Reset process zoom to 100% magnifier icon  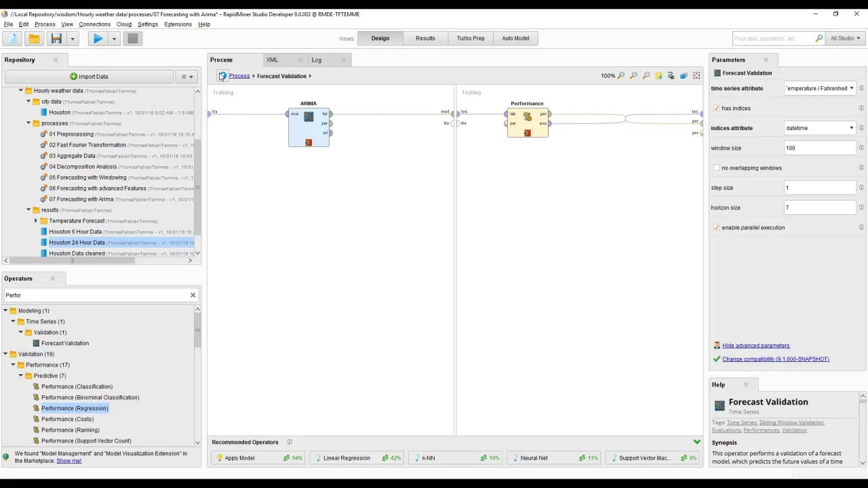pyautogui.click(x=620, y=76)
